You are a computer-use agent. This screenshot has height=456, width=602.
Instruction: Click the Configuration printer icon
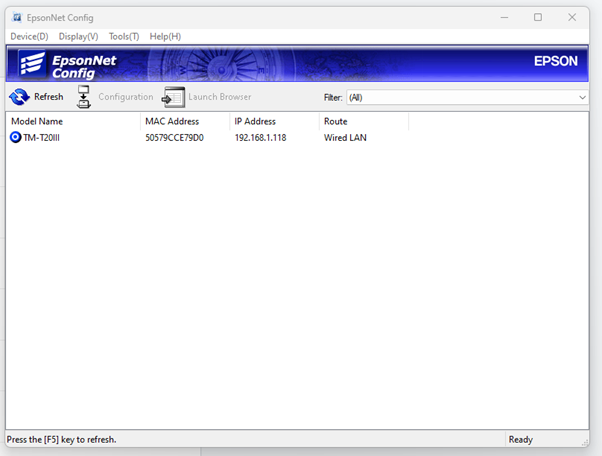[x=83, y=97]
